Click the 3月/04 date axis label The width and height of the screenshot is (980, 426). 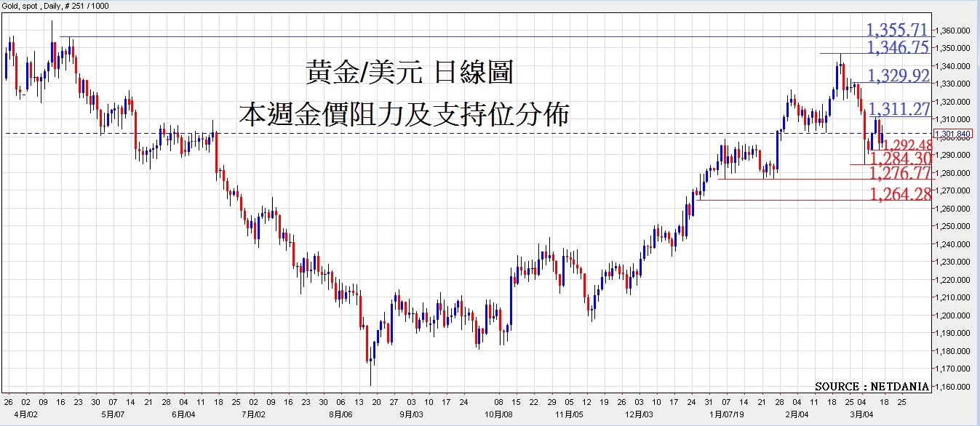863,414
